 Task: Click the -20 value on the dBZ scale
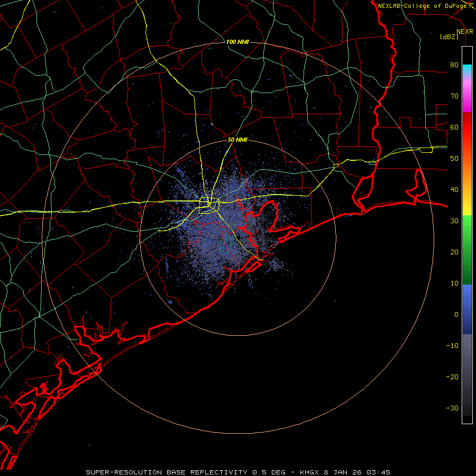coord(452,377)
